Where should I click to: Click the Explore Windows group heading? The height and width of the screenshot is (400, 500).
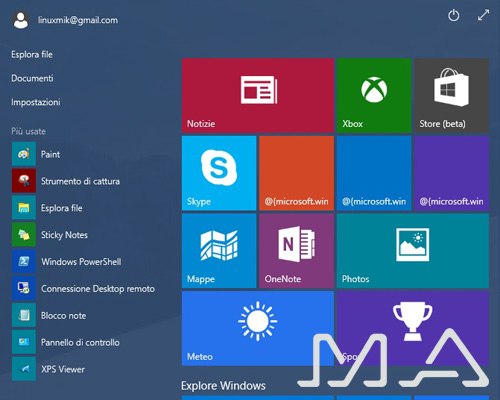tap(223, 386)
